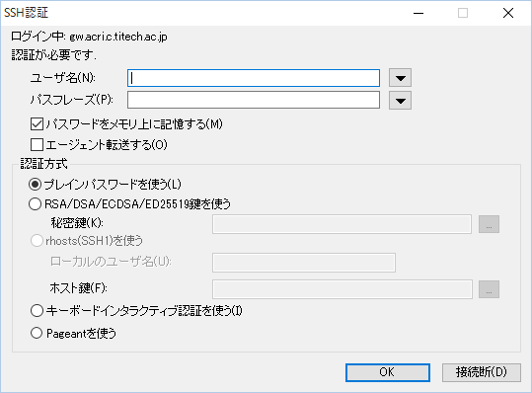Browse for ホスト鍵 with the ellipsis button

pos(489,289)
